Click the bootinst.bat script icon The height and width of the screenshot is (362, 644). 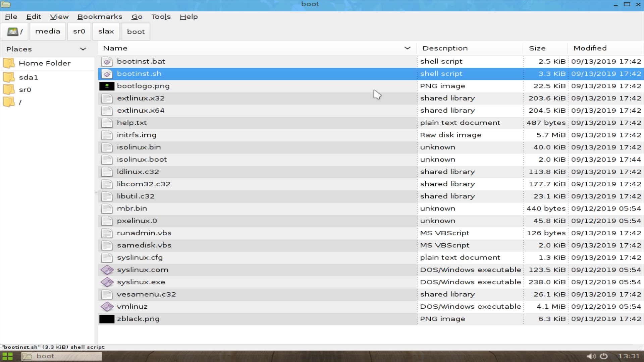(107, 62)
